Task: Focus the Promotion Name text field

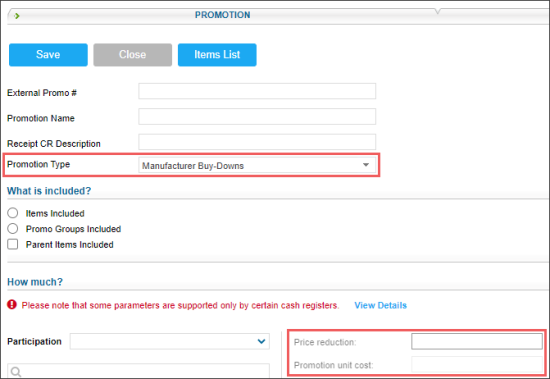Action: pyautogui.click(x=257, y=117)
